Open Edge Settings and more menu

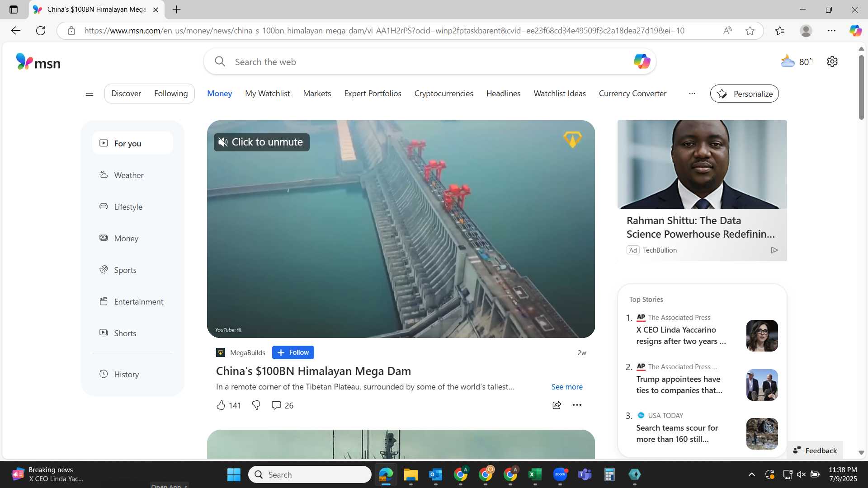[831, 31]
